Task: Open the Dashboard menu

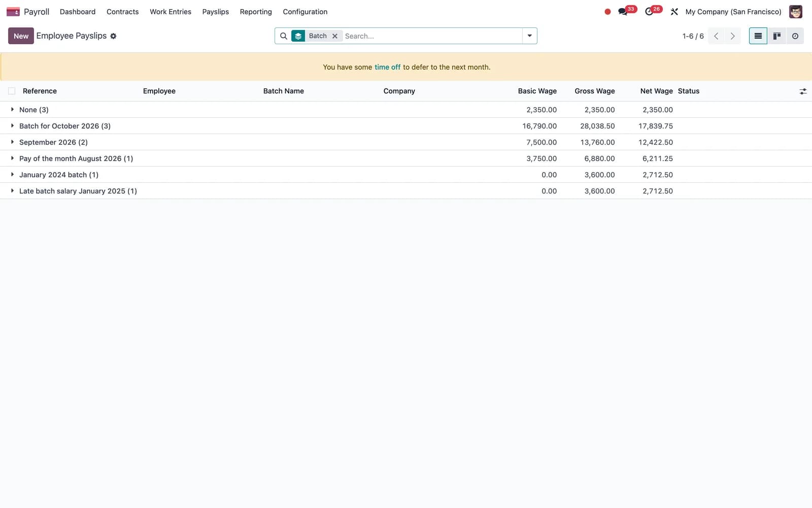Action: [78, 12]
